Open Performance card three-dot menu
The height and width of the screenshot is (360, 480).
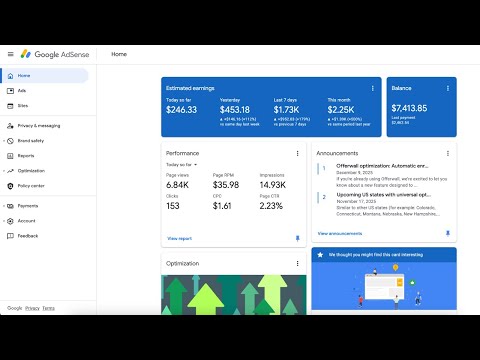pos(297,153)
